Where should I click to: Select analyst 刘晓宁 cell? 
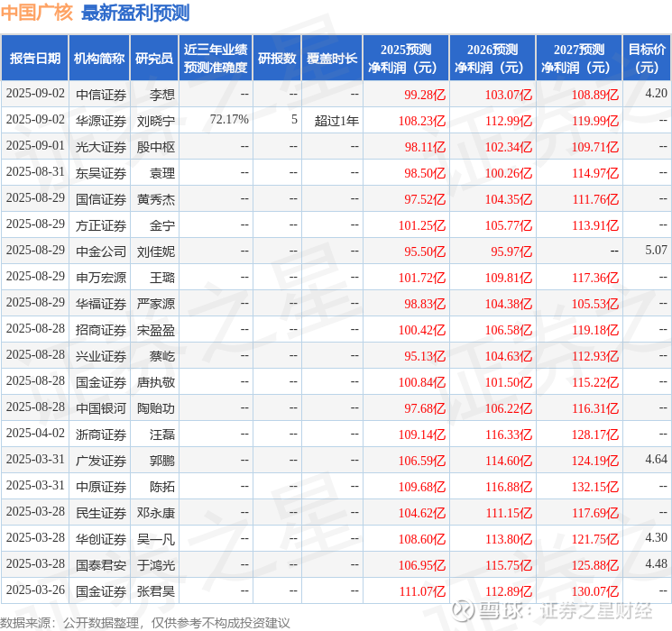[x=156, y=121]
